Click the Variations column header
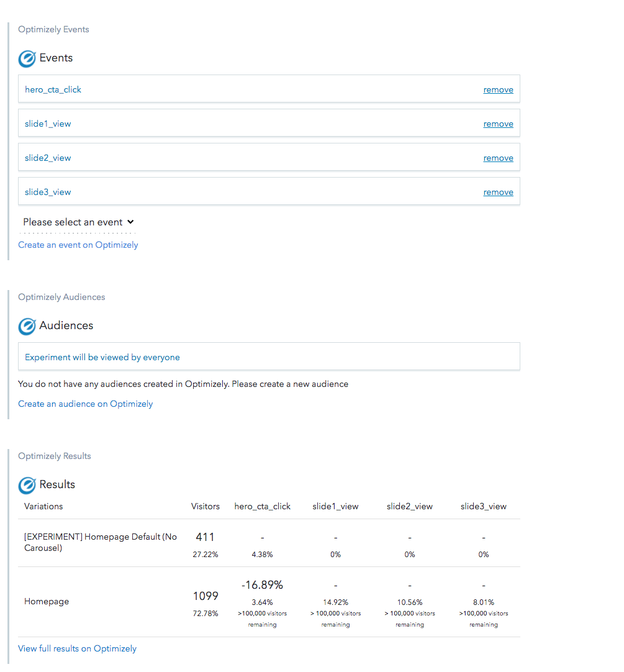This screenshot has height=672, width=624. [43, 506]
